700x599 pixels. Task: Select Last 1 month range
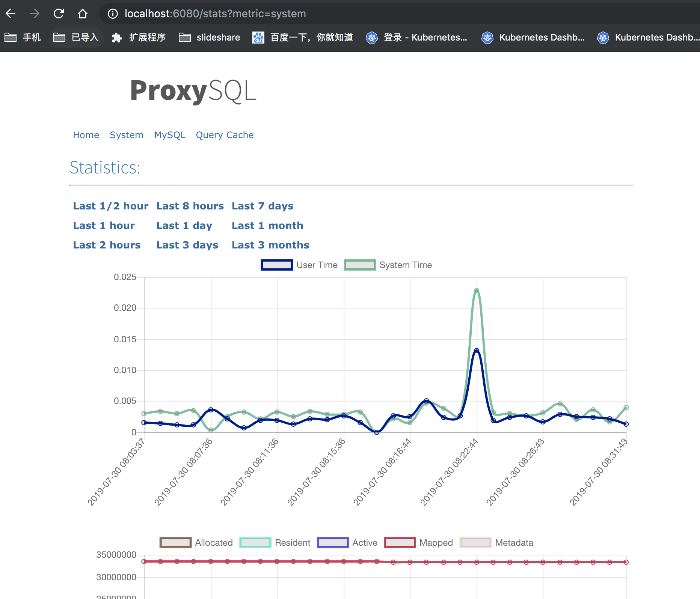point(267,226)
